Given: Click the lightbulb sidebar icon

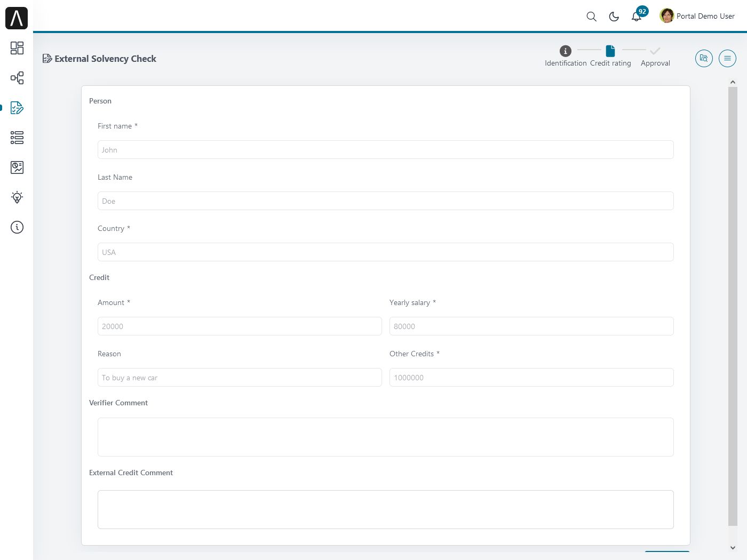Looking at the screenshot, I should [x=17, y=197].
